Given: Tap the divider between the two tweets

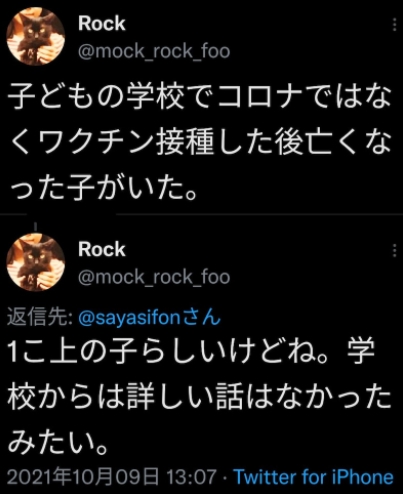Looking at the screenshot, I should click(201, 214).
